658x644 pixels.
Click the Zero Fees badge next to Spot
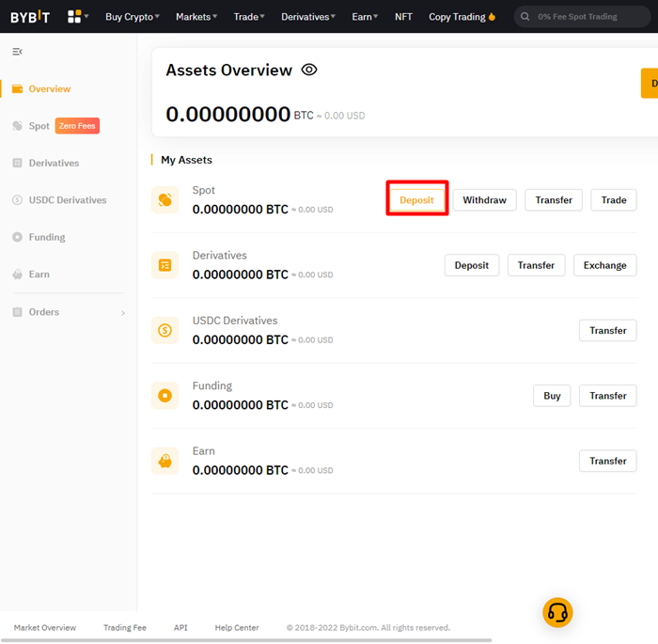[77, 126]
